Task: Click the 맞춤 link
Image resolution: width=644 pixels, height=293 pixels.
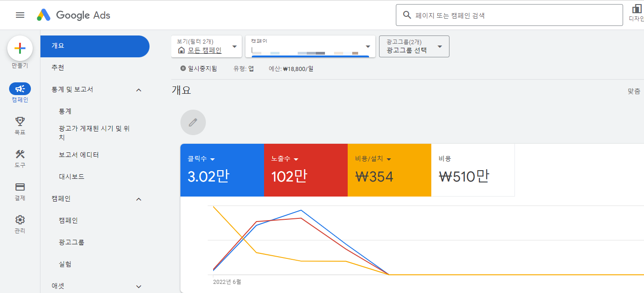Action: (634, 91)
